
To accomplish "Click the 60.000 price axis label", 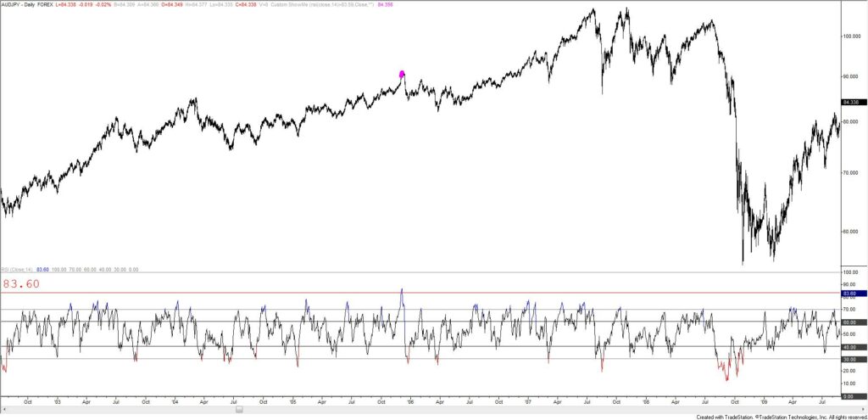I will (x=851, y=232).
